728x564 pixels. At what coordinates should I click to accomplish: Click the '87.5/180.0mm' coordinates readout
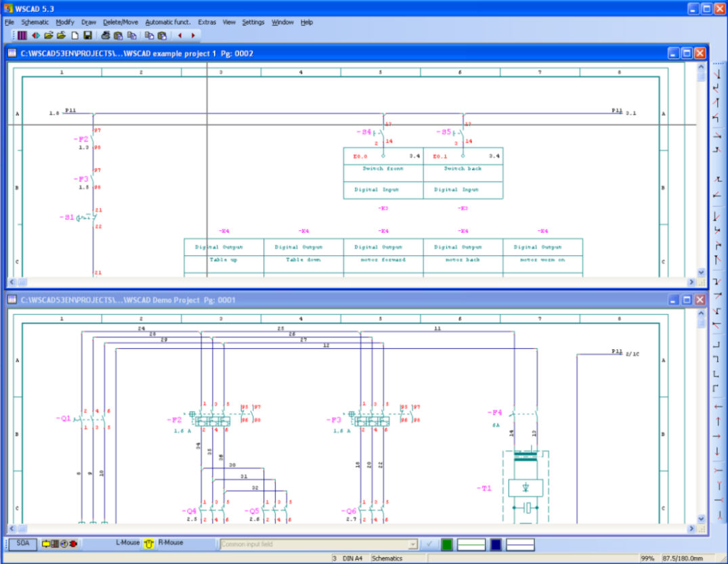click(682, 558)
